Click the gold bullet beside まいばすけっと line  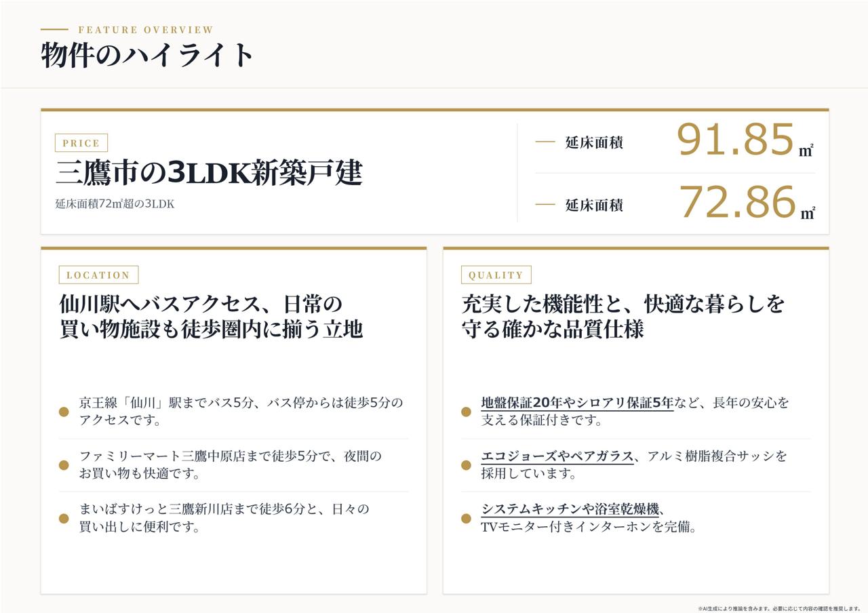[64, 518]
